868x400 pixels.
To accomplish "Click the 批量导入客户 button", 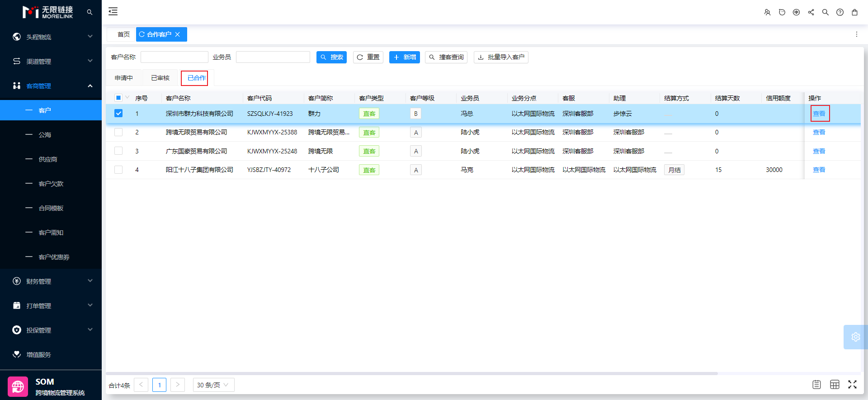I will (x=501, y=57).
